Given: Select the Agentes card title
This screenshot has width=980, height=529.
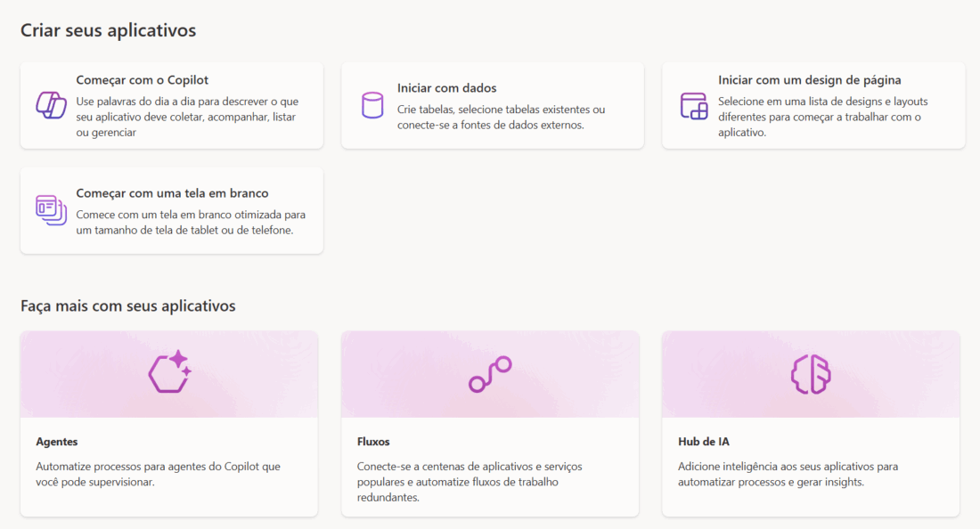Looking at the screenshot, I should tap(57, 442).
